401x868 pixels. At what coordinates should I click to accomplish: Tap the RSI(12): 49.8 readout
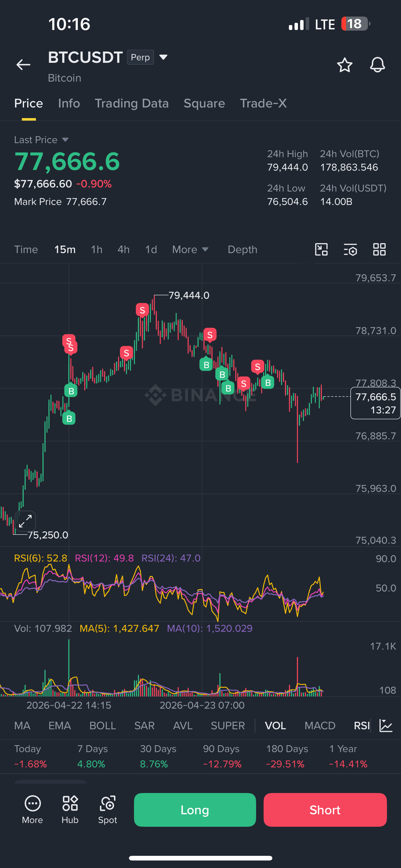coord(104,558)
